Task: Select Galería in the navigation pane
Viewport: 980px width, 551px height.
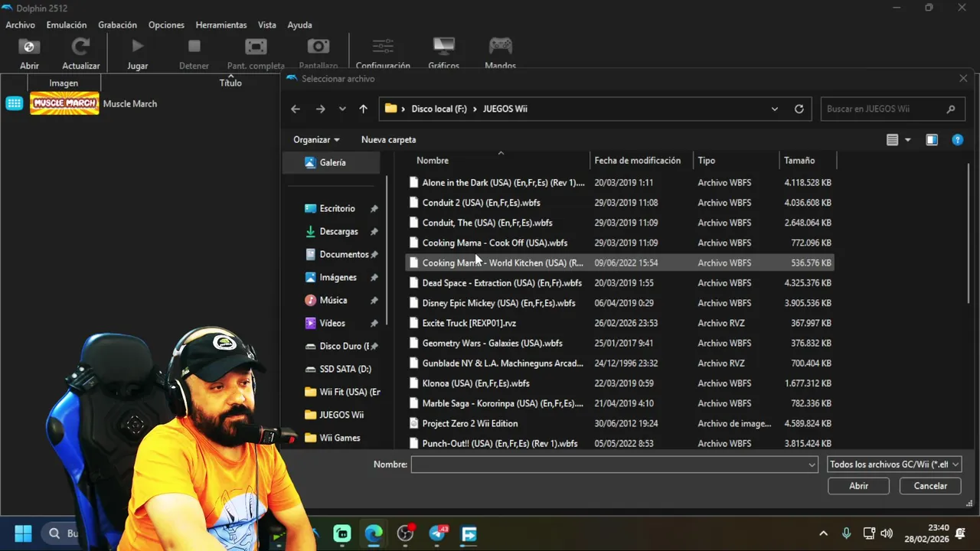Action: point(332,162)
